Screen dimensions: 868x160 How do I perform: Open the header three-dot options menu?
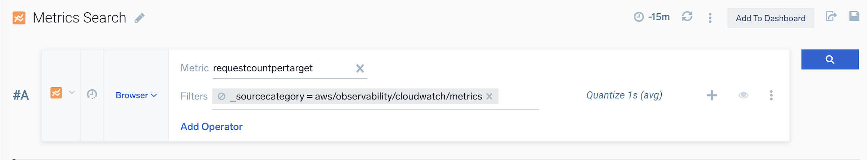(710, 18)
